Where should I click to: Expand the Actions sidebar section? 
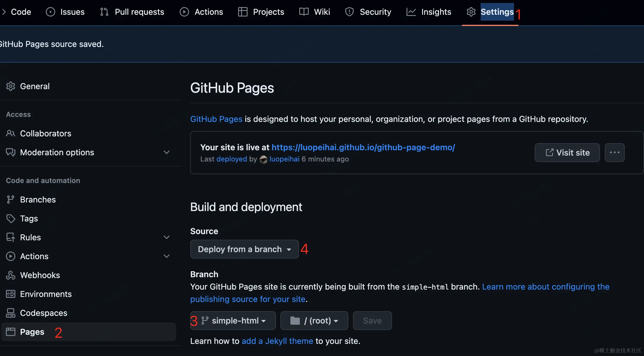(x=167, y=256)
